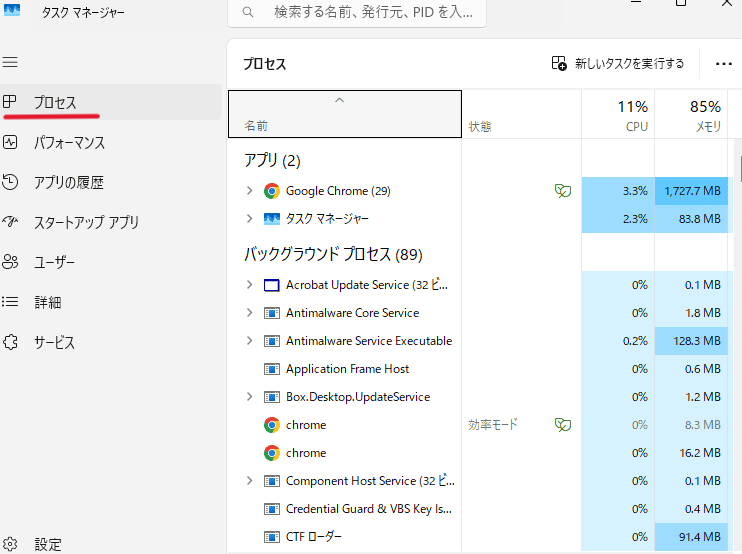Open the ユーザー page

click(x=111, y=262)
